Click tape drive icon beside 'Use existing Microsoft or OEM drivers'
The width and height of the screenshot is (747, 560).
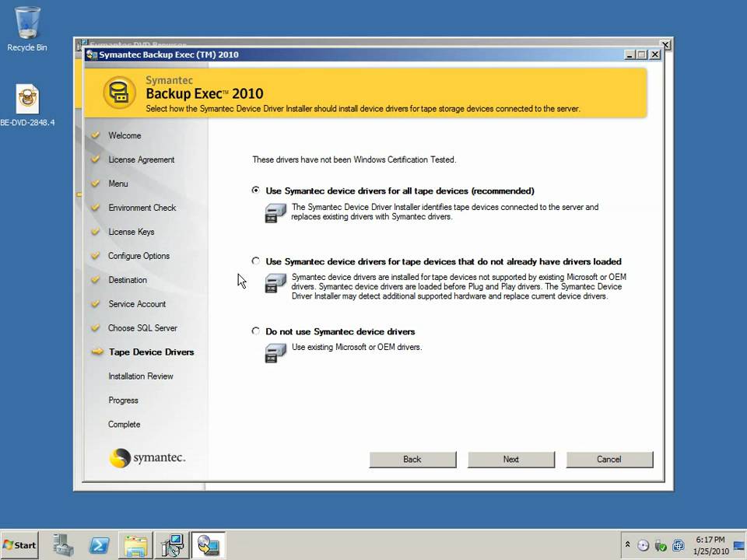(275, 353)
